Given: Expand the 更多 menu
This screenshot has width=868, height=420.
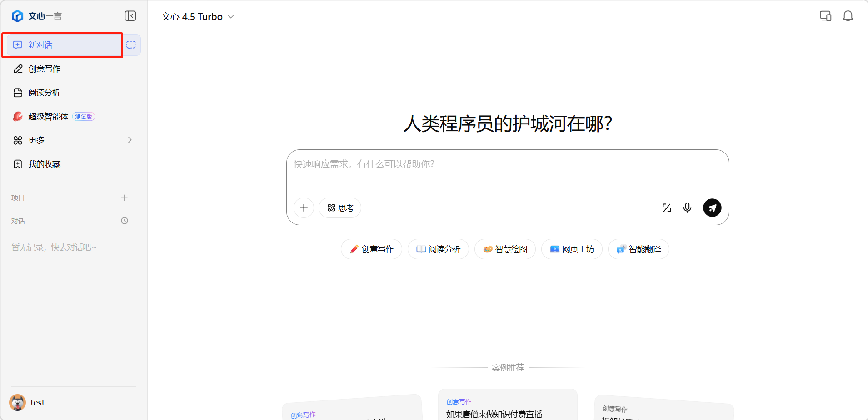Looking at the screenshot, I should click(x=73, y=140).
